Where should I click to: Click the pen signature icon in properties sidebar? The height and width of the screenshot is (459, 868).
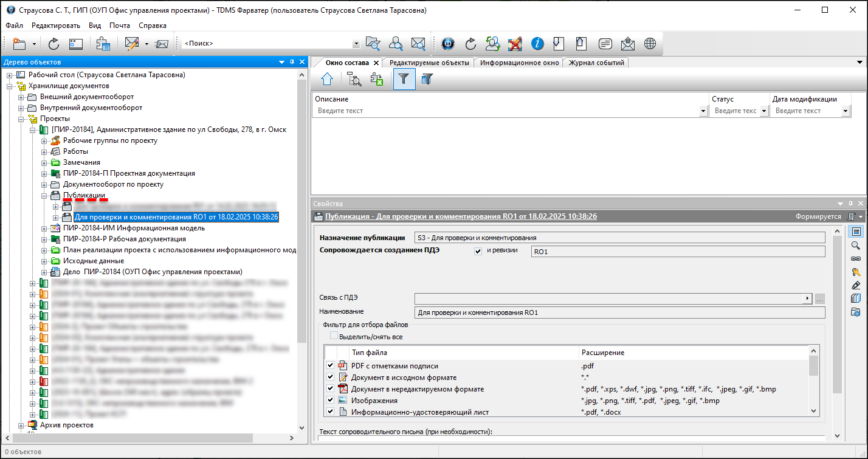click(x=855, y=285)
